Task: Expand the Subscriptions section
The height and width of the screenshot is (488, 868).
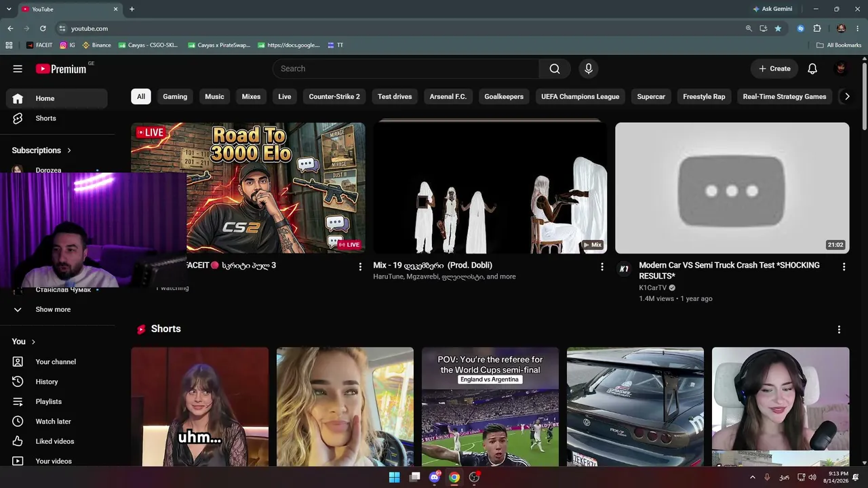Action: click(x=41, y=150)
